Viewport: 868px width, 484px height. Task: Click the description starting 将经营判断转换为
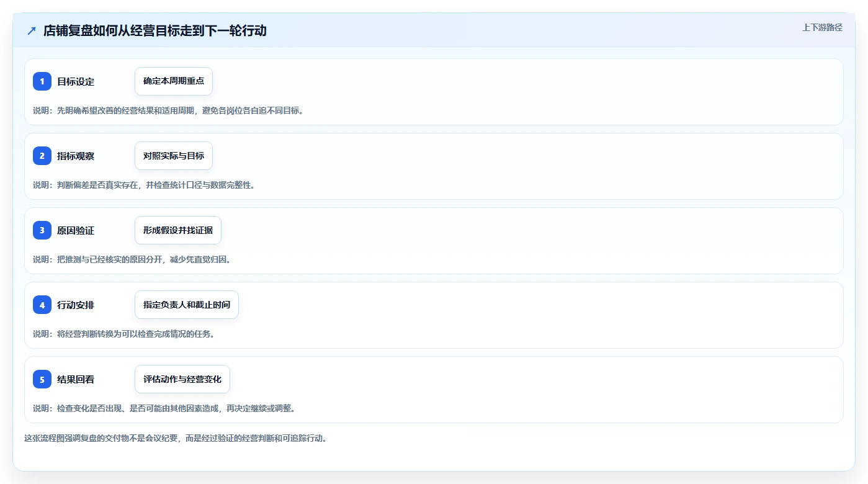tap(124, 334)
